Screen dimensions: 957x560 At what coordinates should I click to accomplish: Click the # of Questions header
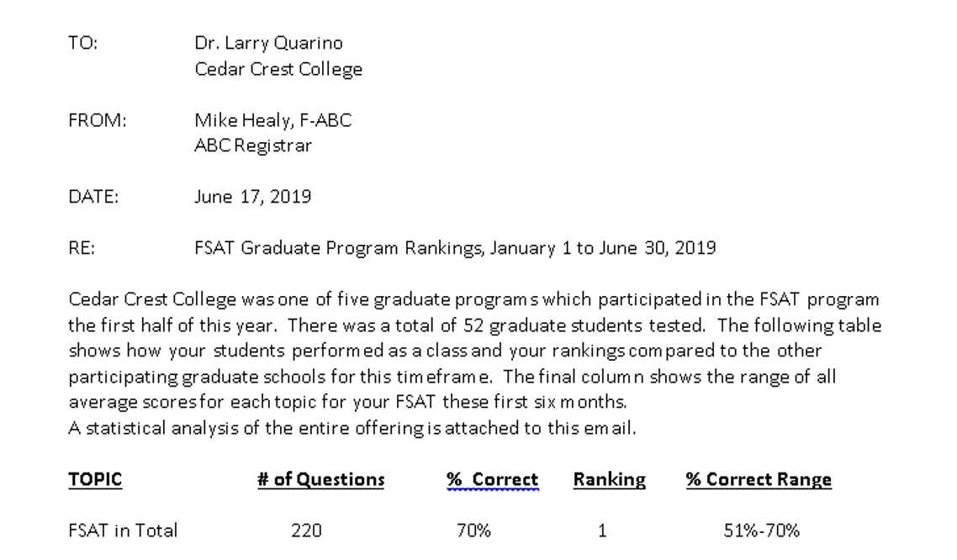[321, 479]
